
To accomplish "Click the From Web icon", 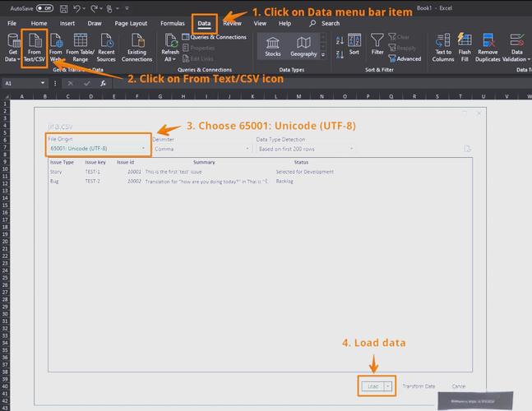I will [x=56, y=48].
